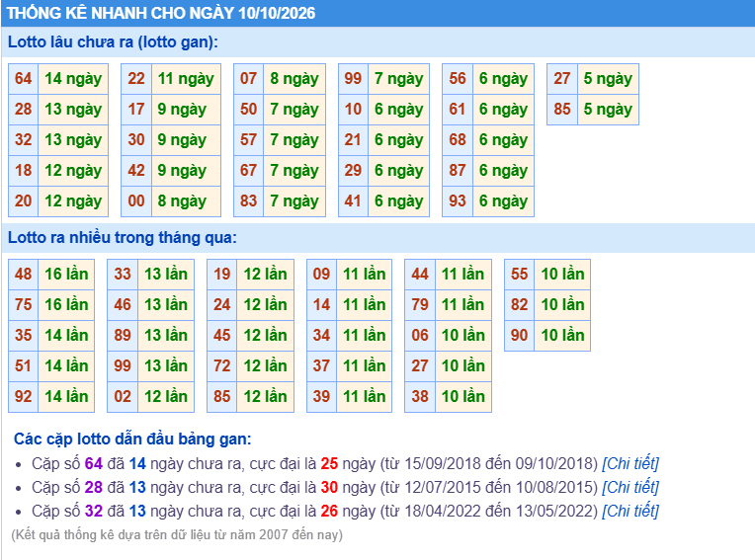The image size is (755, 560).
Task: Select number 09 cell in frequent table
Action: coord(321,275)
